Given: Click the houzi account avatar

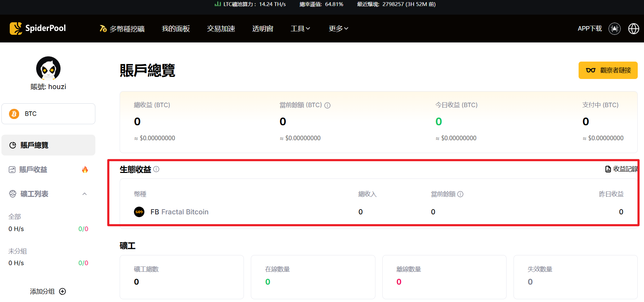Looking at the screenshot, I should pyautogui.click(x=48, y=69).
